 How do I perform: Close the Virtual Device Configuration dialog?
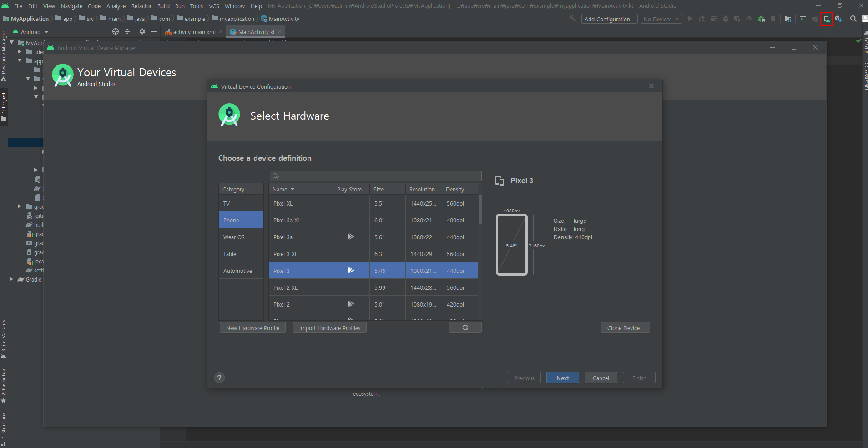(651, 86)
